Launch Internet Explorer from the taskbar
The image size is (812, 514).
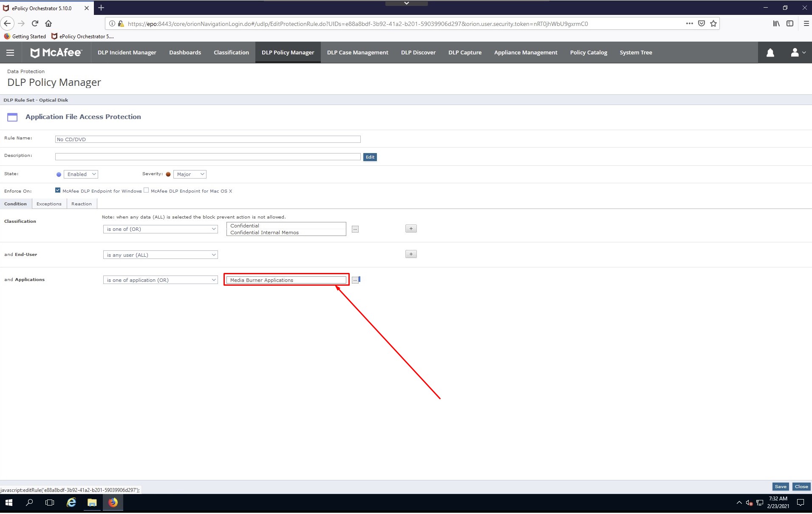point(71,503)
